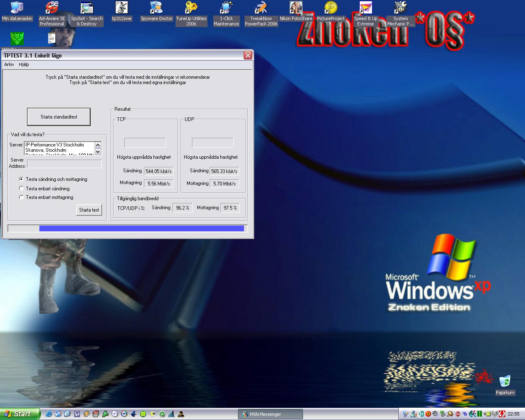The width and height of the screenshot is (525, 420).
Task: Click the empty TCP status box
Action: point(145,143)
